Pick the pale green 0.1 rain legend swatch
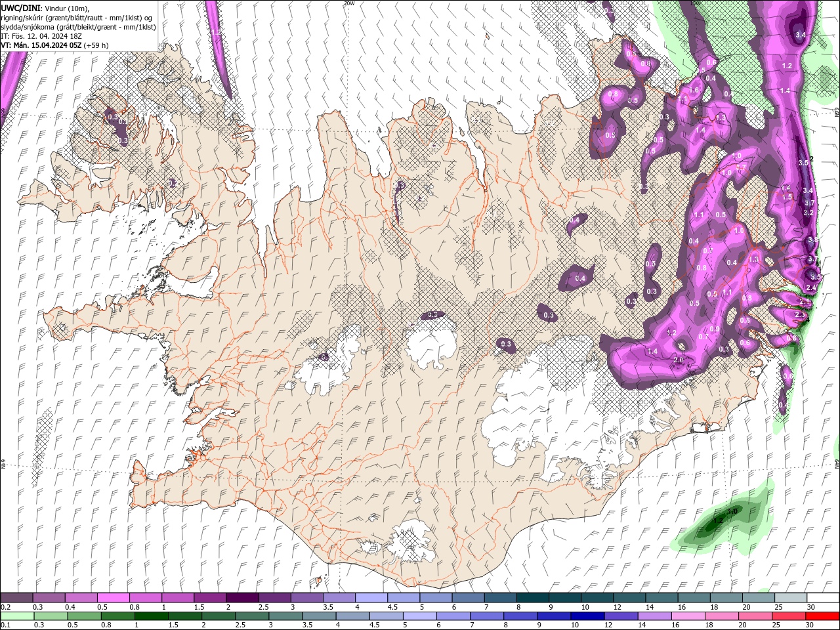 tap(16, 616)
